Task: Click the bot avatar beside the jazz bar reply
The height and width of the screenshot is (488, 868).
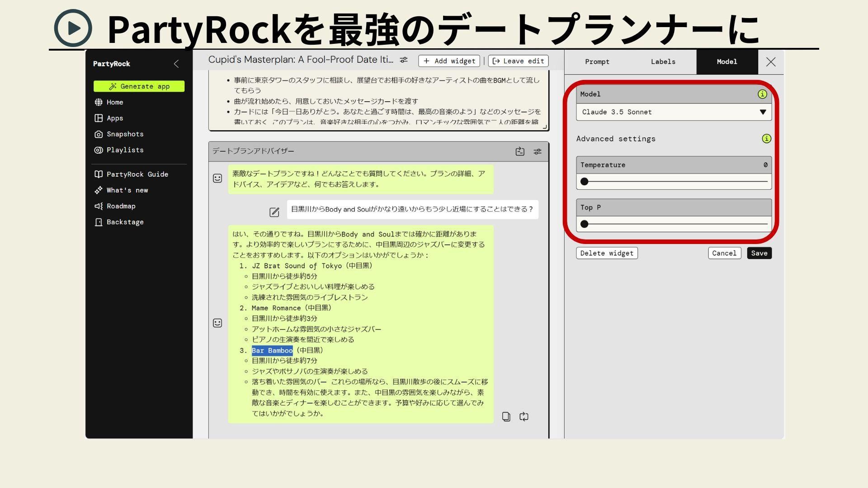Action: click(x=217, y=323)
